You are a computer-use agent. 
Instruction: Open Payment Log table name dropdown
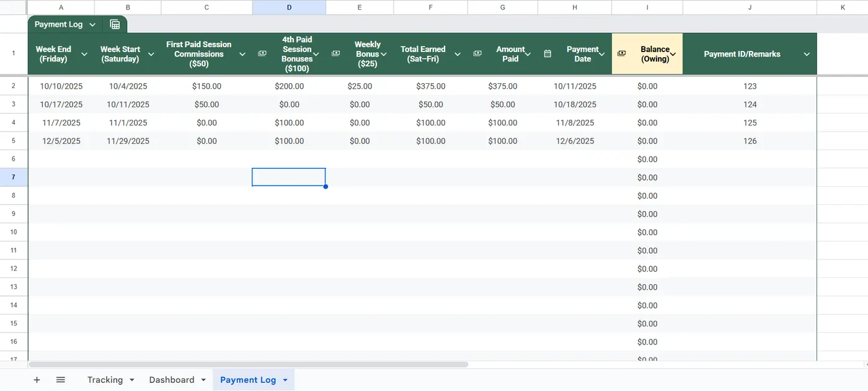pos(92,25)
